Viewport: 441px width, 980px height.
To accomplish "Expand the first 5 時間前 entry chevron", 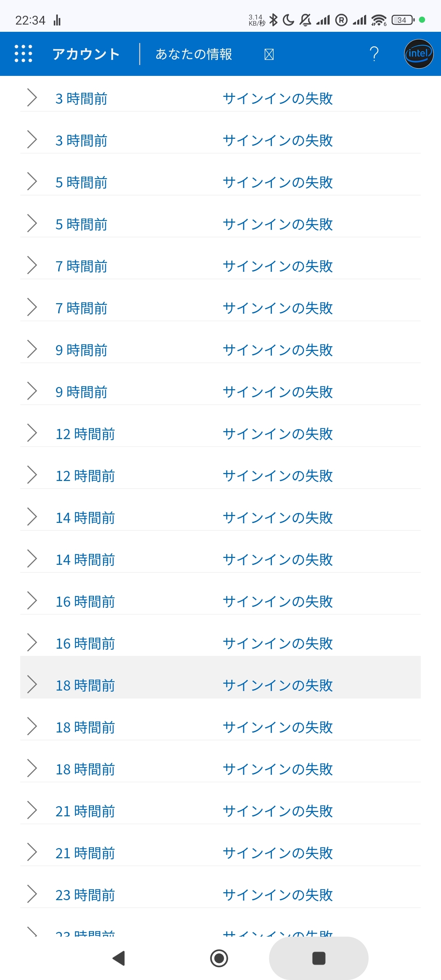I will click(32, 181).
